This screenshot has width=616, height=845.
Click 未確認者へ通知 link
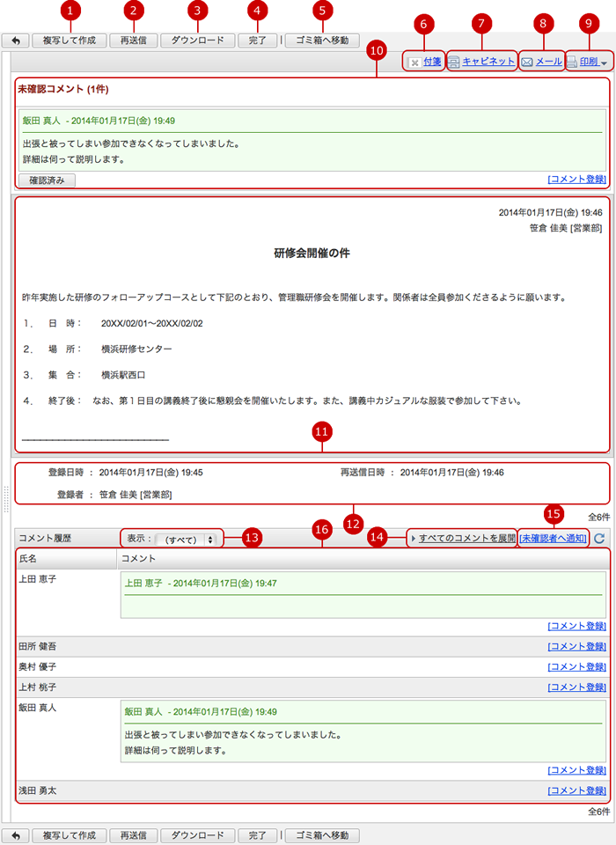tap(553, 539)
